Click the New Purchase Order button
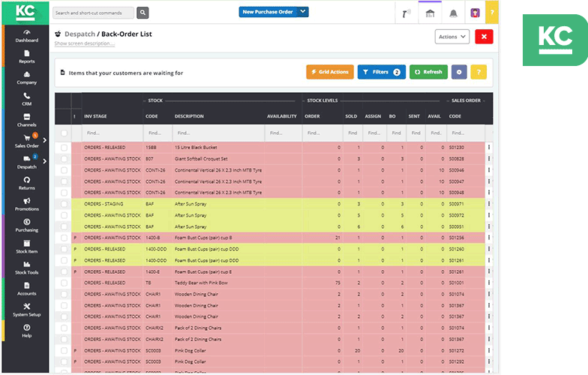588x375 pixels. click(268, 12)
